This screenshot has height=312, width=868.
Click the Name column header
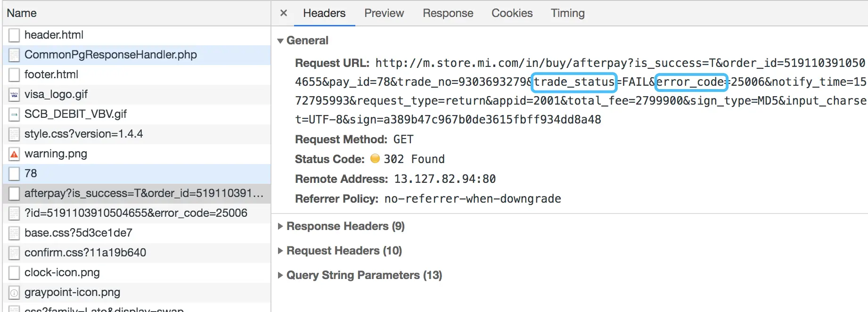[x=22, y=13]
